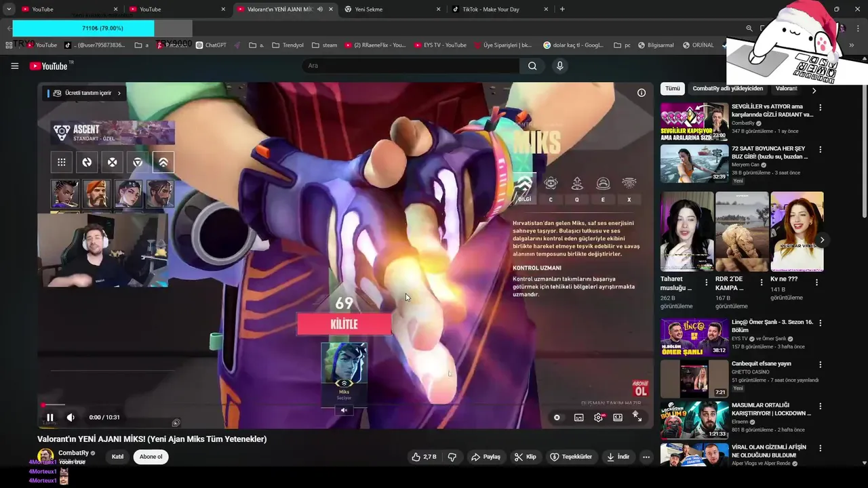Image resolution: width=868 pixels, height=488 pixels.
Task: Start voice search with the microphone icon
Action: coord(559,66)
